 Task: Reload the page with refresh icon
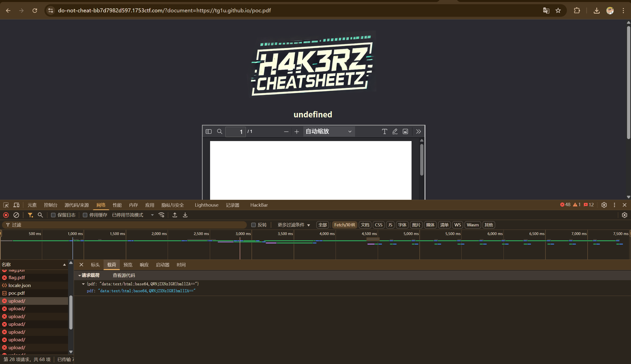(x=35, y=11)
